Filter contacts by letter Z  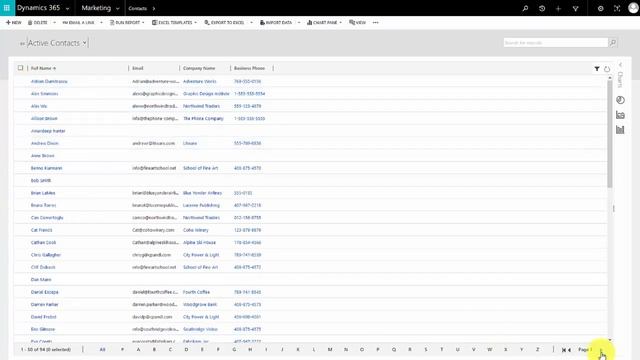click(x=538, y=349)
